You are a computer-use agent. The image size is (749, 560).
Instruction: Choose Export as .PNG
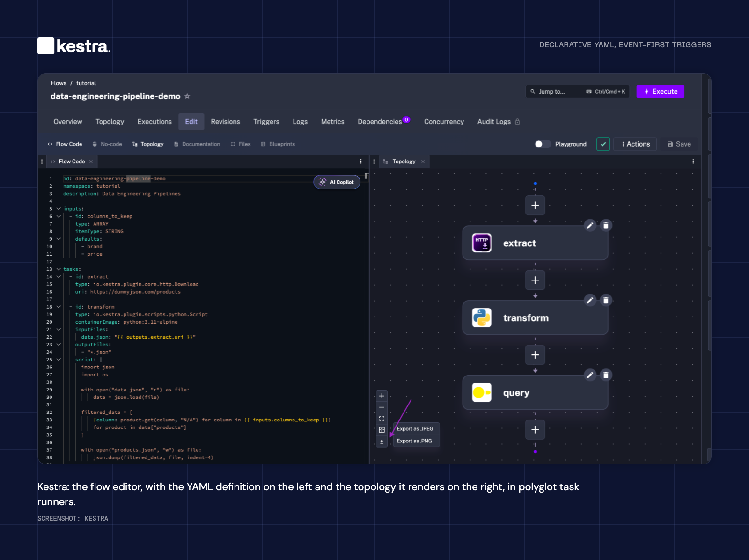[415, 441]
